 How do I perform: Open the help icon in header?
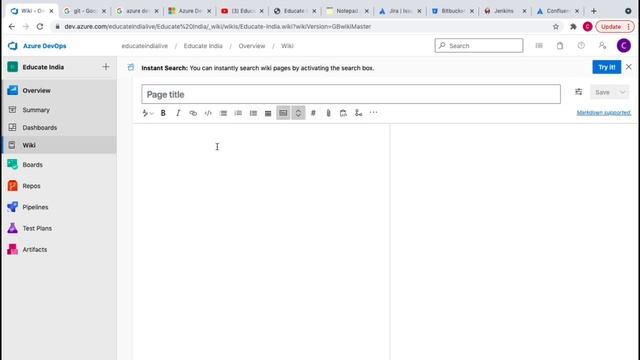581,46
